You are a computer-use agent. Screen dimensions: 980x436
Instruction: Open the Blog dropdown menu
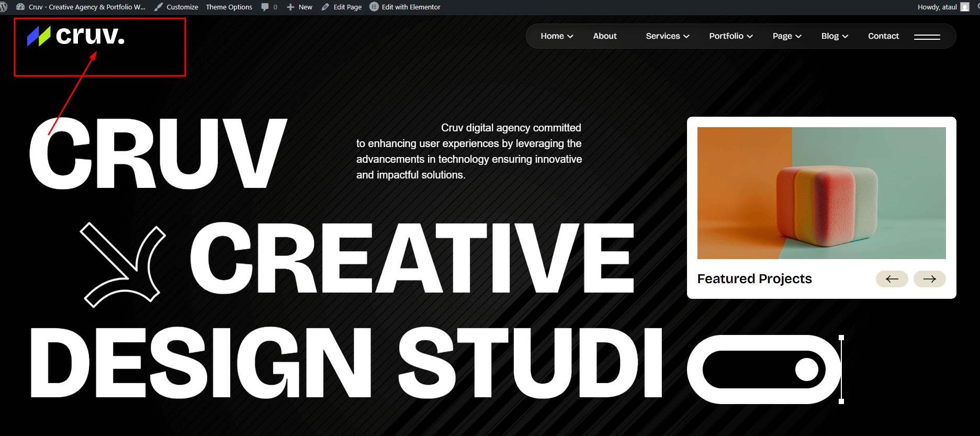tap(834, 36)
